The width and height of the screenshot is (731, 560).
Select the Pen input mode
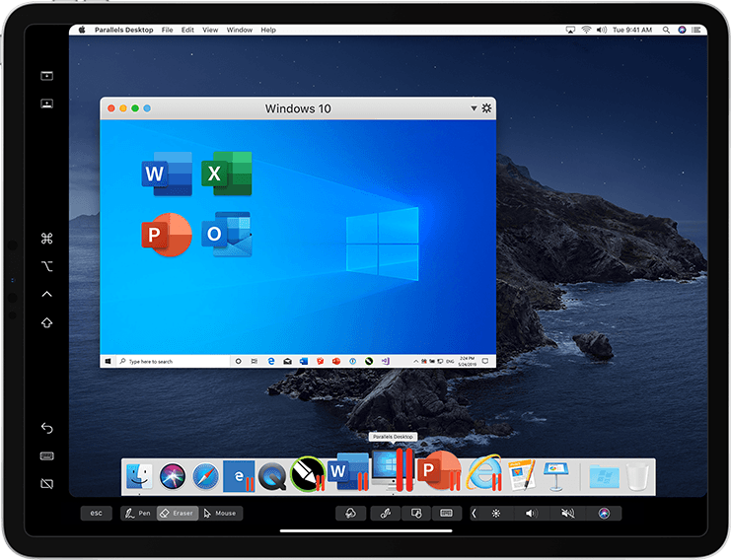pyautogui.click(x=138, y=513)
